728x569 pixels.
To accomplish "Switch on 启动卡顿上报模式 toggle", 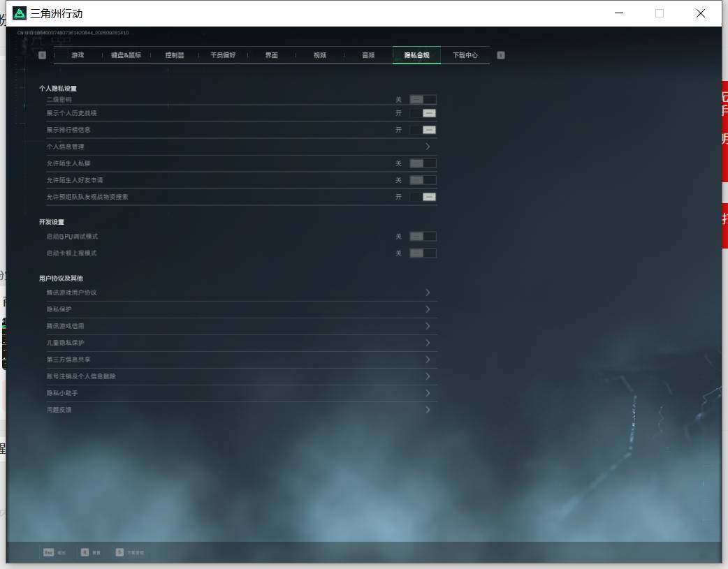I will coord(423,253).
